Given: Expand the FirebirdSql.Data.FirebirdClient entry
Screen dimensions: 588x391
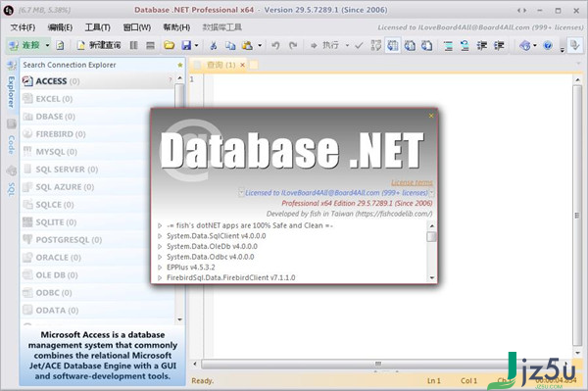Looking at the screenshot, I should click(x=160, y=277).
